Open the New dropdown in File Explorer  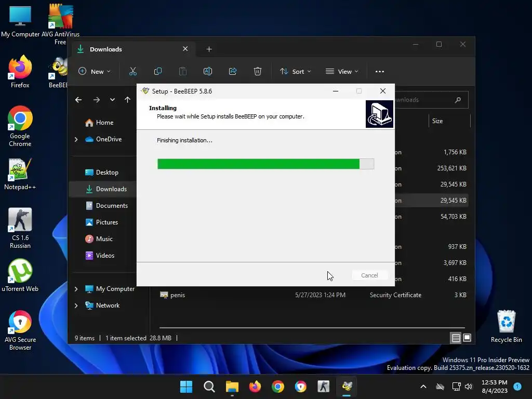(x=95, y=71)
